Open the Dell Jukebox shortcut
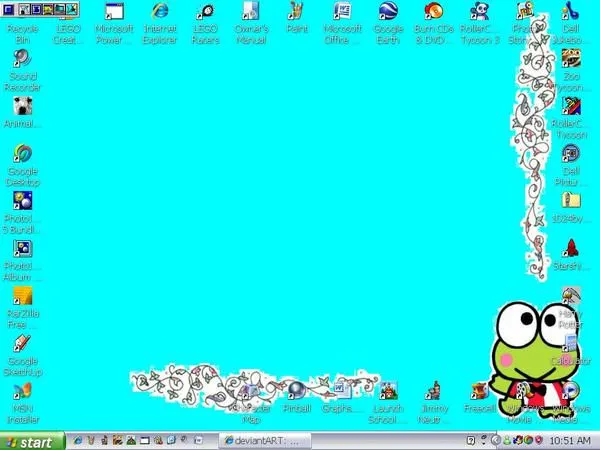Image resolution: width=600 pixels, height=450 pixels. (571, 11)
